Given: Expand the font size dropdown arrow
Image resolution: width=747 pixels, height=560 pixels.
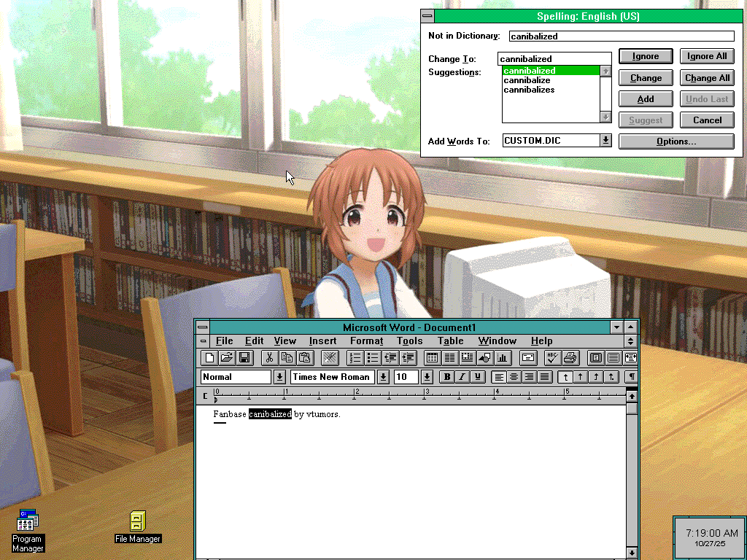Looking at the screenshot, I should pos(427,377).
